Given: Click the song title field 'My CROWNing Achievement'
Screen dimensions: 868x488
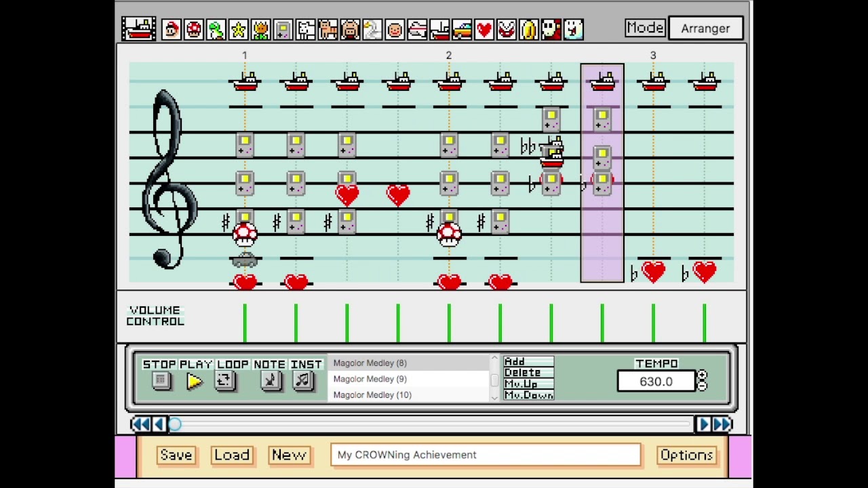Looking at the screenshot, I should coord(486,455).
